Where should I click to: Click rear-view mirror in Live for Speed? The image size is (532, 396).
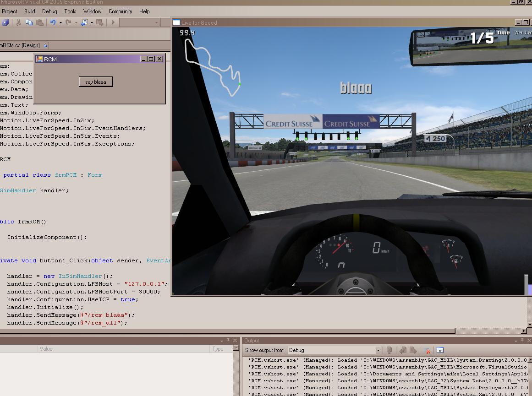tap(472, 46)
